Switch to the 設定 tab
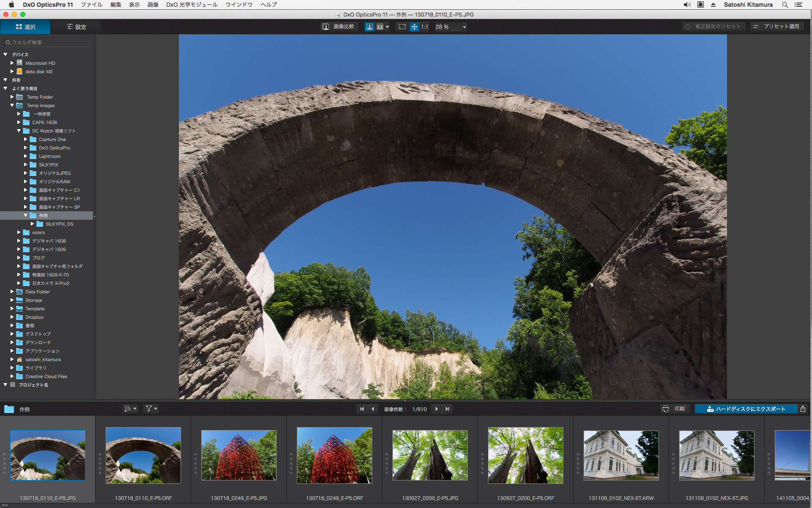Image resolution: width=812 pixels, height=508 pixels. [76, 27]
